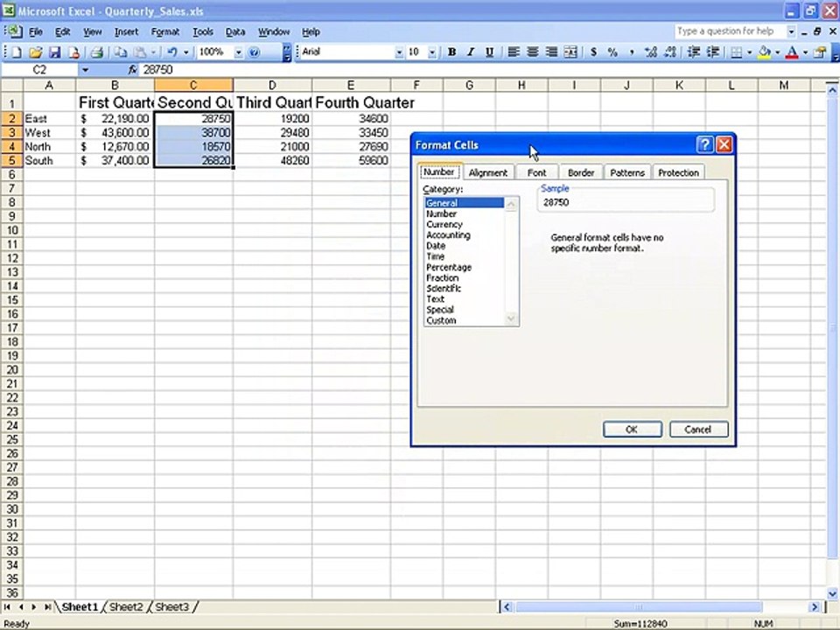840x630 pixels.
Task: Click OK in Format Cells dialog
Action: 632,429
